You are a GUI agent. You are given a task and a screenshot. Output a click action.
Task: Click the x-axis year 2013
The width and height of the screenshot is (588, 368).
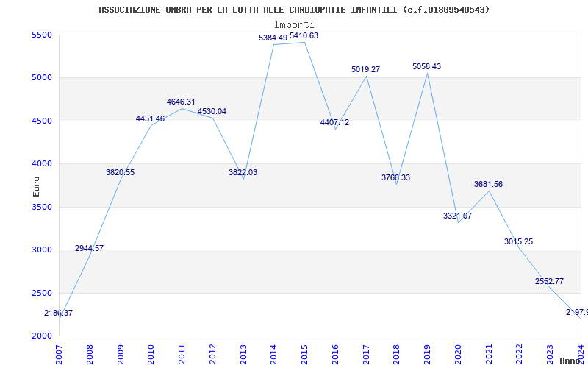[x=243, y=355]
